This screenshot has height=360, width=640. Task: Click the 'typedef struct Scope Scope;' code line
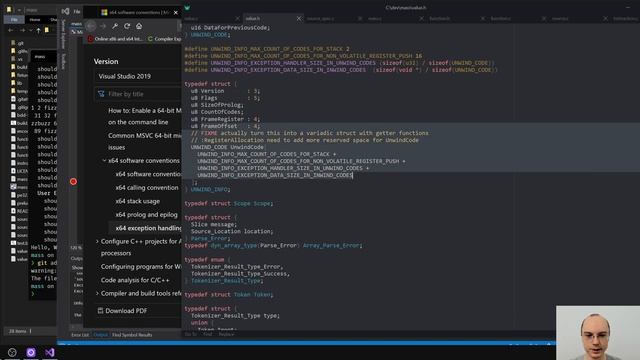[229, 203]
